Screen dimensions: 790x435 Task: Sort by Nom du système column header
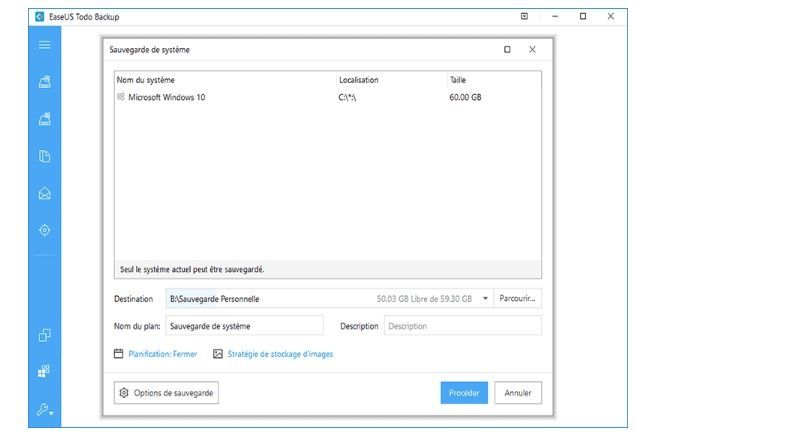[146, 80]
